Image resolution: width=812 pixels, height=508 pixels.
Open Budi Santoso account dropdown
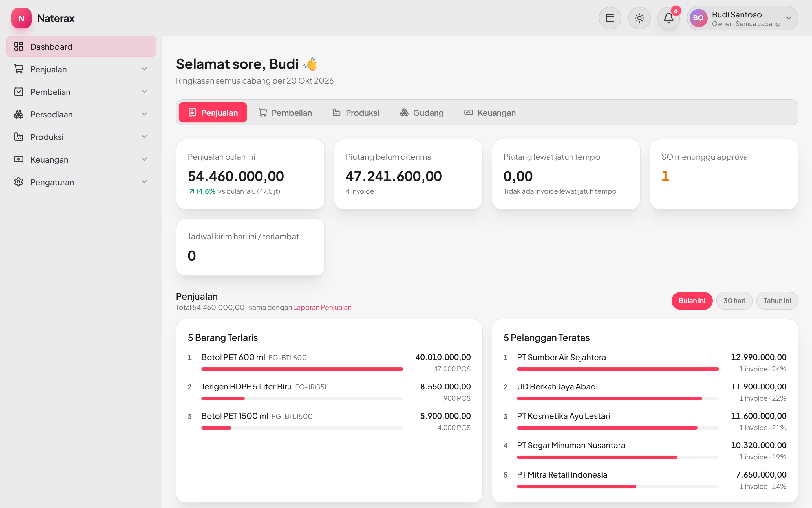742,18
